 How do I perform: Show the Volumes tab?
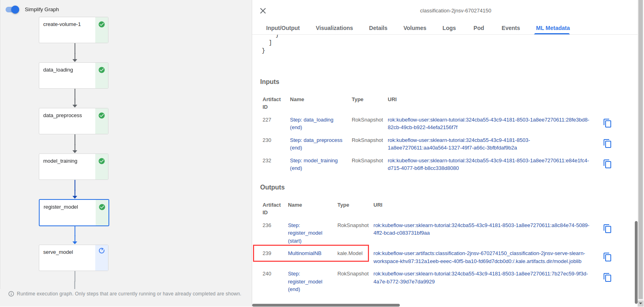(415, 28)
